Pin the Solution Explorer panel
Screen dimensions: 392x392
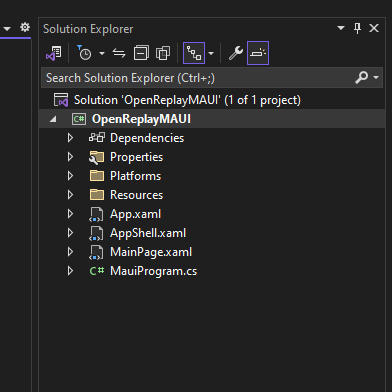point(357,28)
